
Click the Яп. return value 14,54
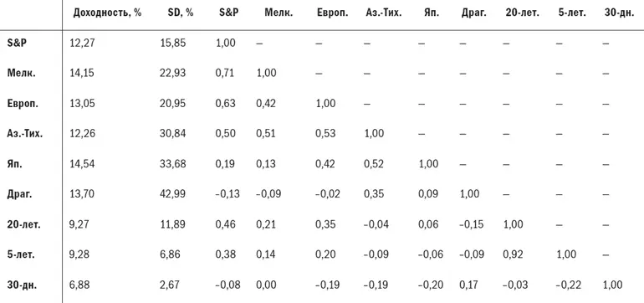coord(82,163)
